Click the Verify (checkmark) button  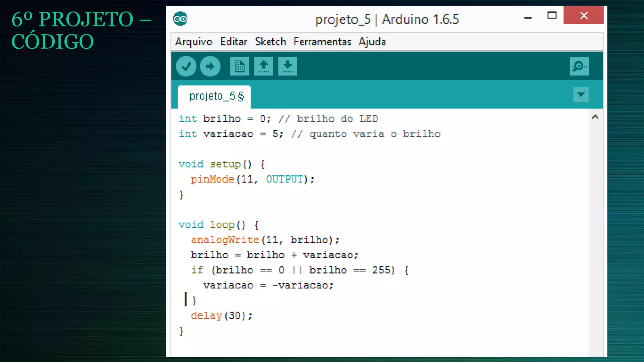(x=186, y=66)
